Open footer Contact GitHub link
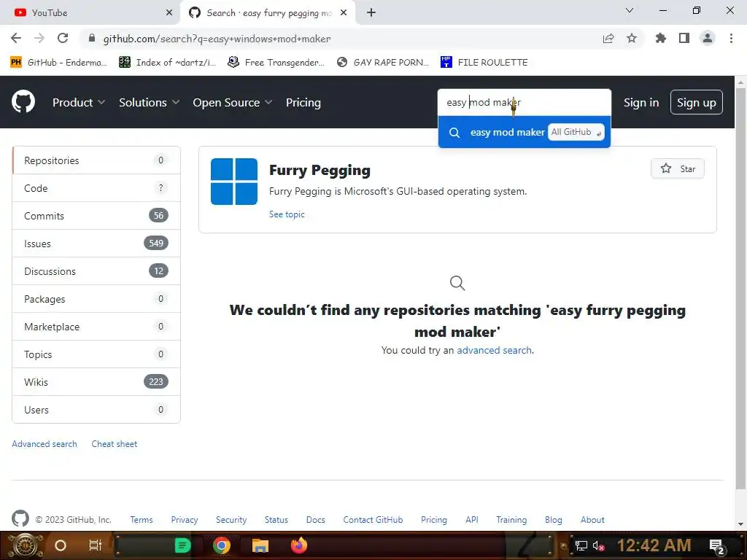 point(373,519)
